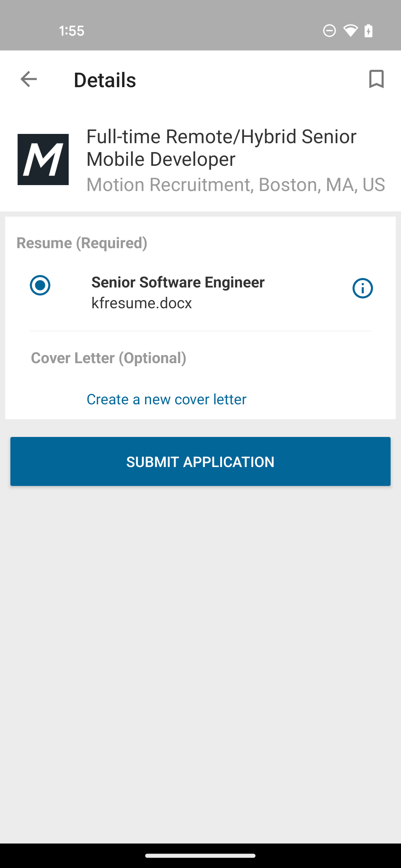Screen dimensions: 401x868
Task: Tap empty gray area below the Submit button
Action: (x=200, y=664)
